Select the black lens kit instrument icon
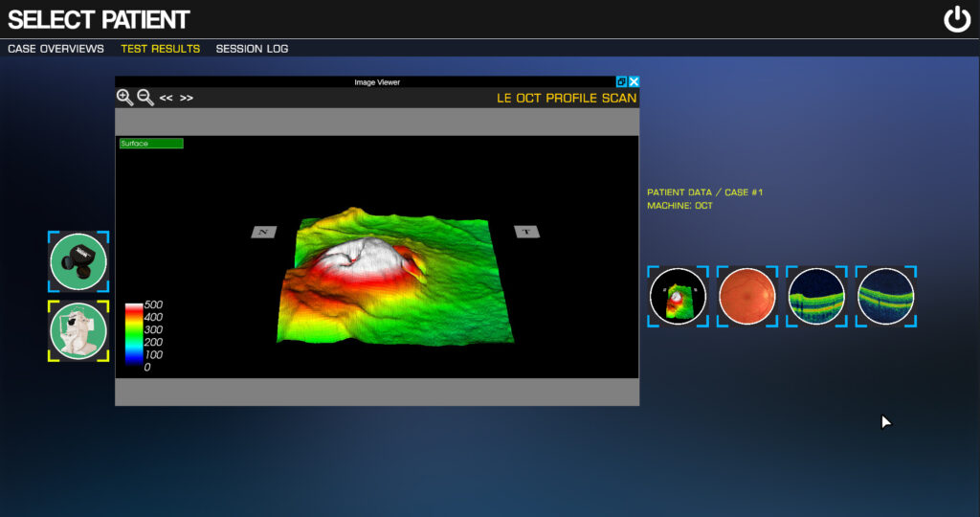 click(78, 261)
